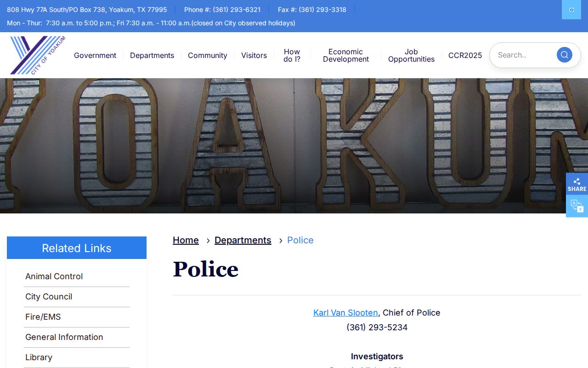
Task: Open the Government menu
Action: point(95,55)
